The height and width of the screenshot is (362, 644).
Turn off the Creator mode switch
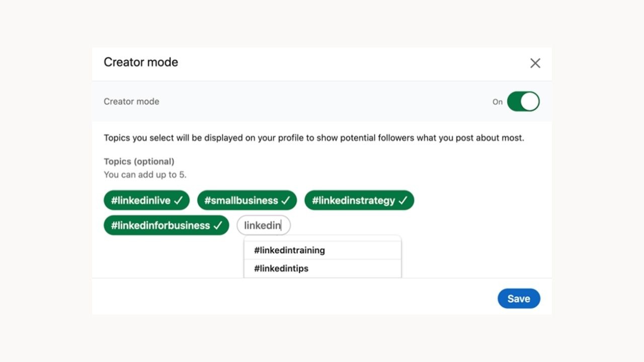point(523,102)
